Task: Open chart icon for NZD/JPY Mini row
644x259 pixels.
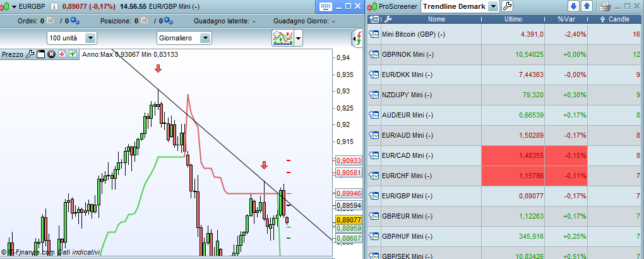Action: click(374, 95)
